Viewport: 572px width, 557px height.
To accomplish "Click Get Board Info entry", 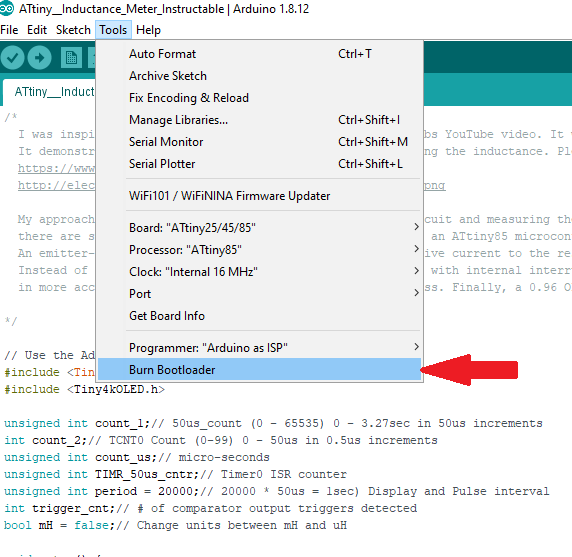I will pyautogui.click(x=259, y=316).
